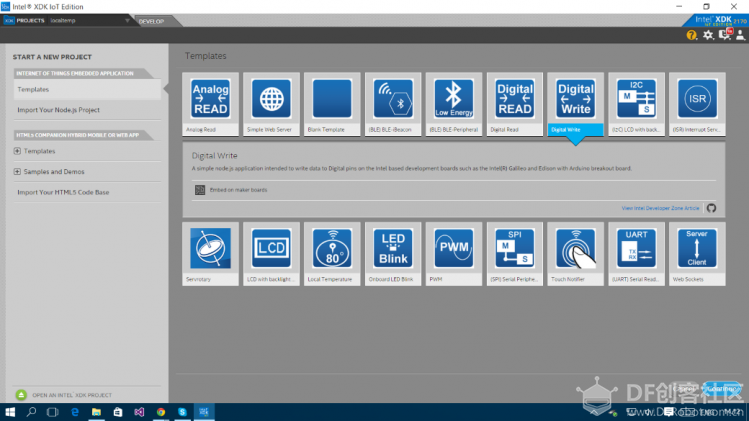The width and height of the screenshot is (749, 421).
Task: Open View Intel Developer Zone Article link
Action: point(660,208)
